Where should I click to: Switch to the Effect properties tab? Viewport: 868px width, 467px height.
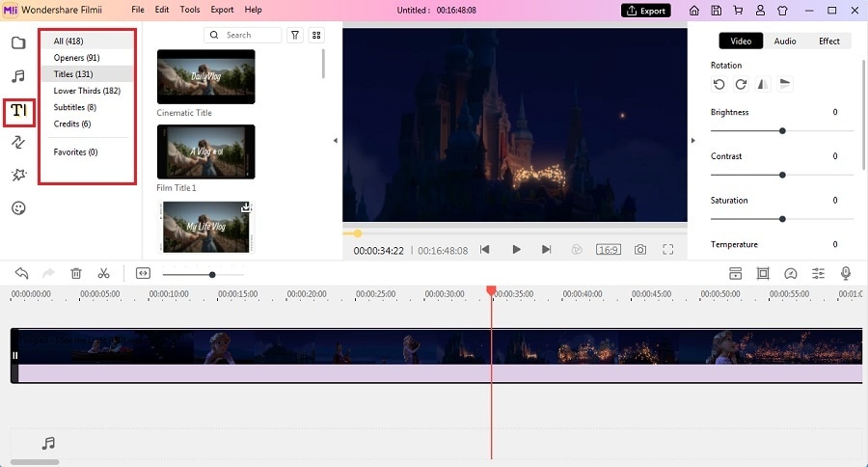pos(828,41)
